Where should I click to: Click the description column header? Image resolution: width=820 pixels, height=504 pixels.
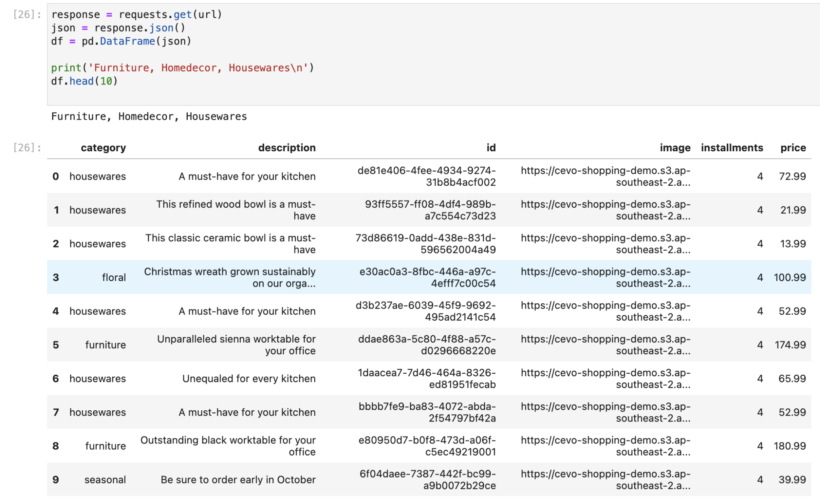click(x=287, y=148)
